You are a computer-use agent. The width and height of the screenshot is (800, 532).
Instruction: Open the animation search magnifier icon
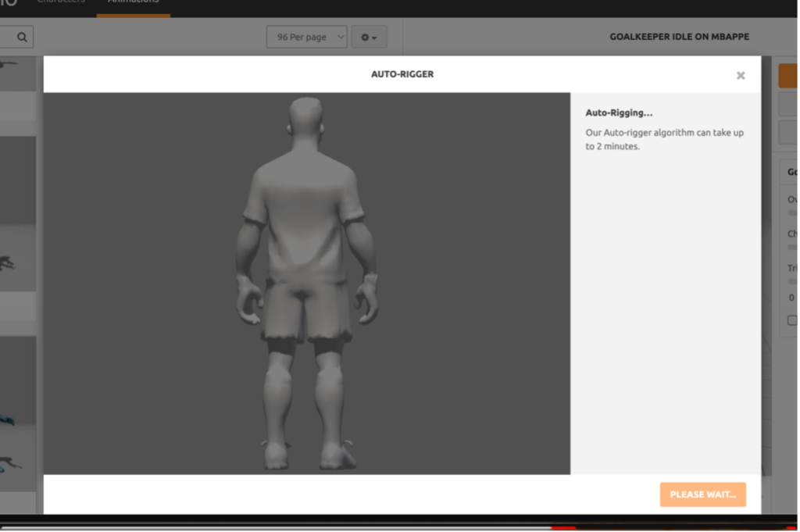(21, 36)
